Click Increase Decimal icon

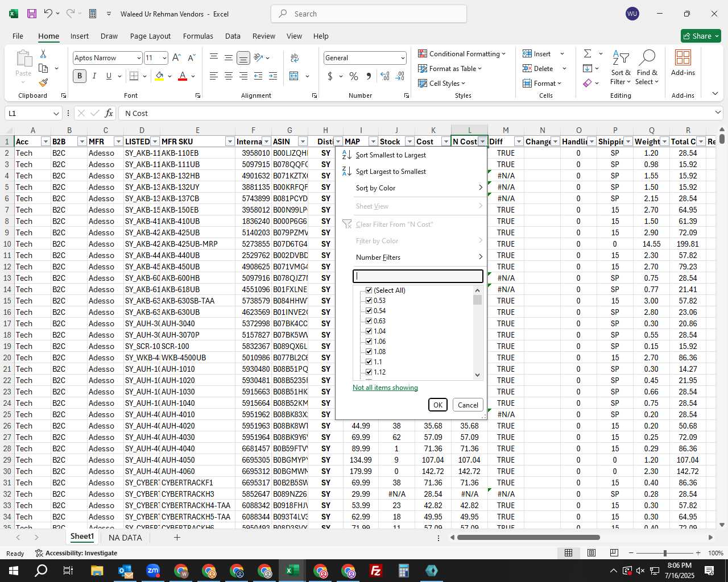pos(385,76)
